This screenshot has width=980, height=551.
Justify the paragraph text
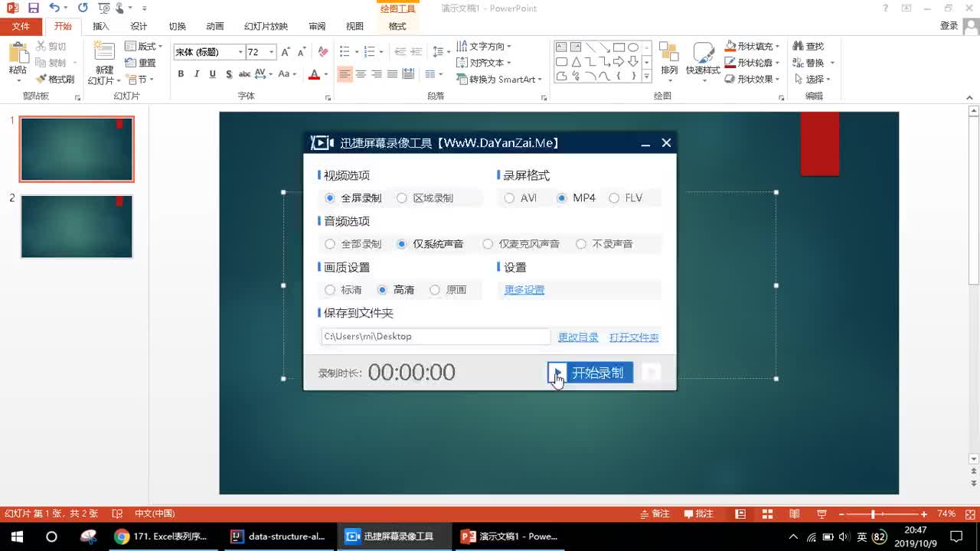pyautogui.click(x=392, y=74)
